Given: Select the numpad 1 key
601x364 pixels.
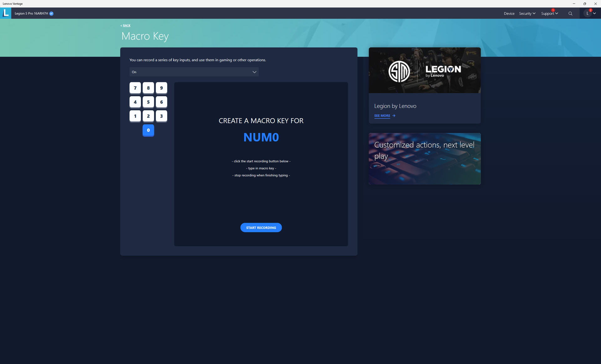Looking at the screenshot, I should pyautogui.click(x=135, y=116).
